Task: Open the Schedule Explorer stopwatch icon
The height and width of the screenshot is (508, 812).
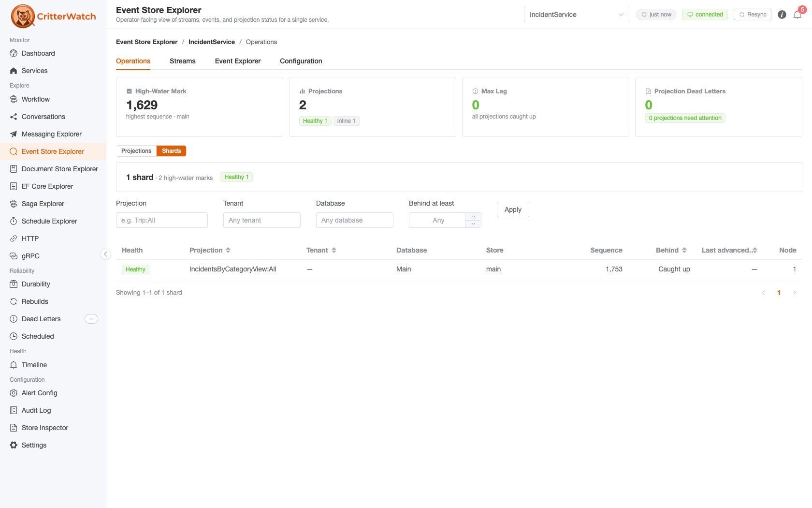Action: click(14, 221)
